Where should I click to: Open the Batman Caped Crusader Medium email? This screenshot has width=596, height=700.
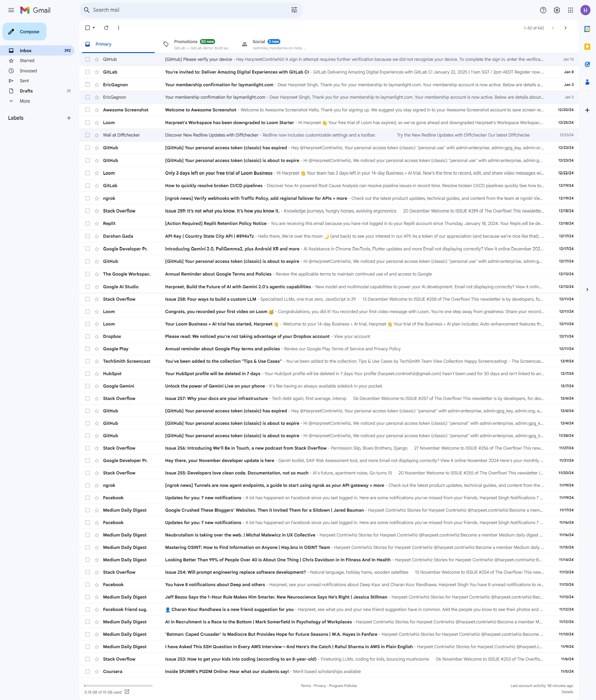[329, 634]
